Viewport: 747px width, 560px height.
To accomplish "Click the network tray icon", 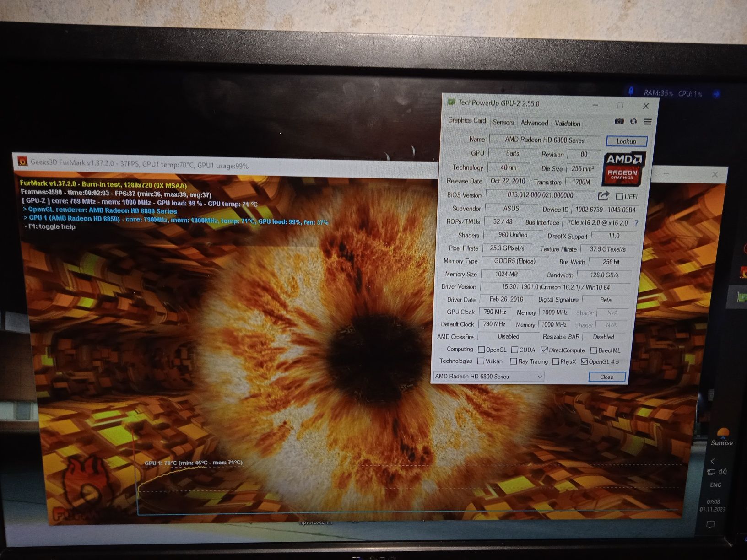I will (711, 472).
